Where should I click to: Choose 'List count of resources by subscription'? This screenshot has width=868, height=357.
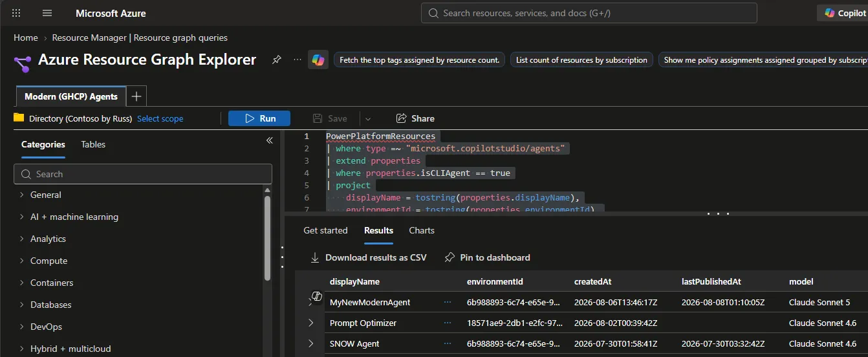pos(581,60)
